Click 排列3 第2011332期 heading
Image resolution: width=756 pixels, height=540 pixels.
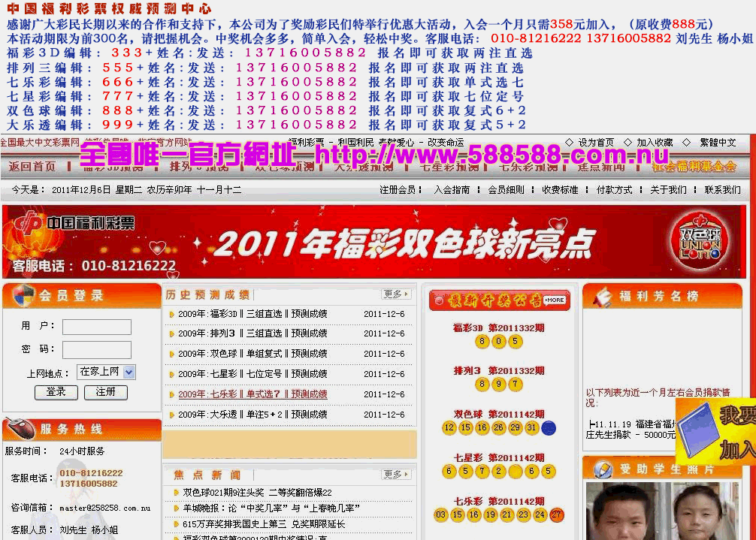pyautogui.click(x=498, y=371)
